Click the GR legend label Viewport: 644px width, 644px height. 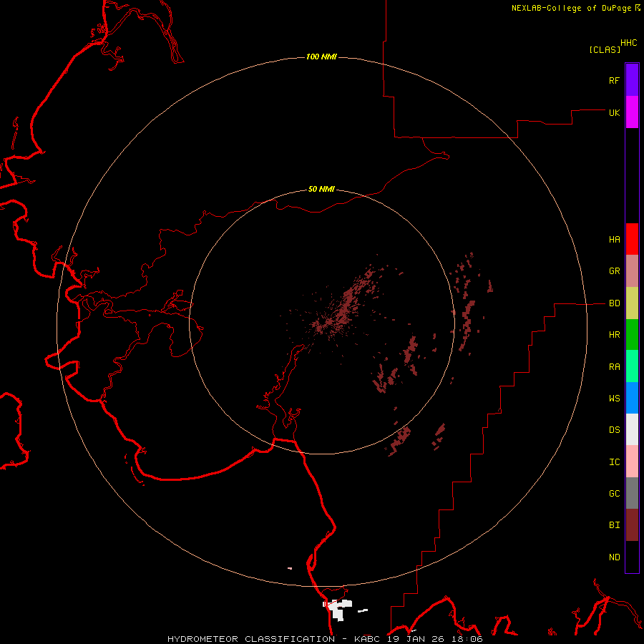tap(615, 271)
